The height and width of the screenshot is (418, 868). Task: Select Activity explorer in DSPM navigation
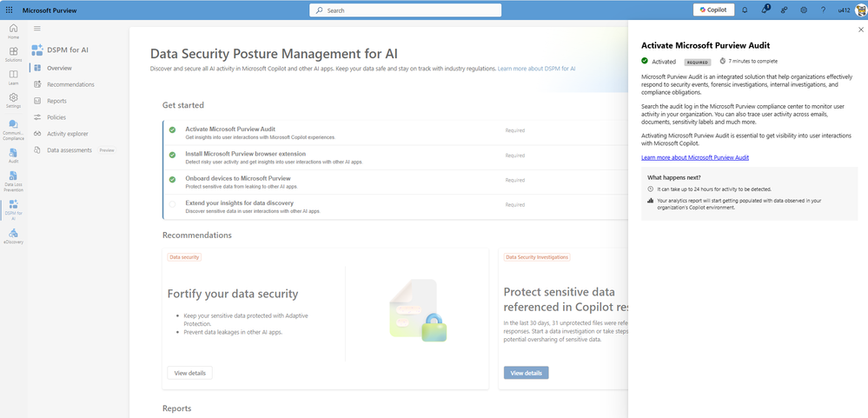click(67, 134)
